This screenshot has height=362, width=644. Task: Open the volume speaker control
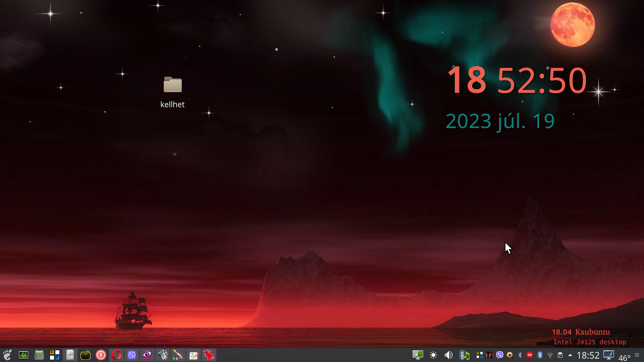448,355
